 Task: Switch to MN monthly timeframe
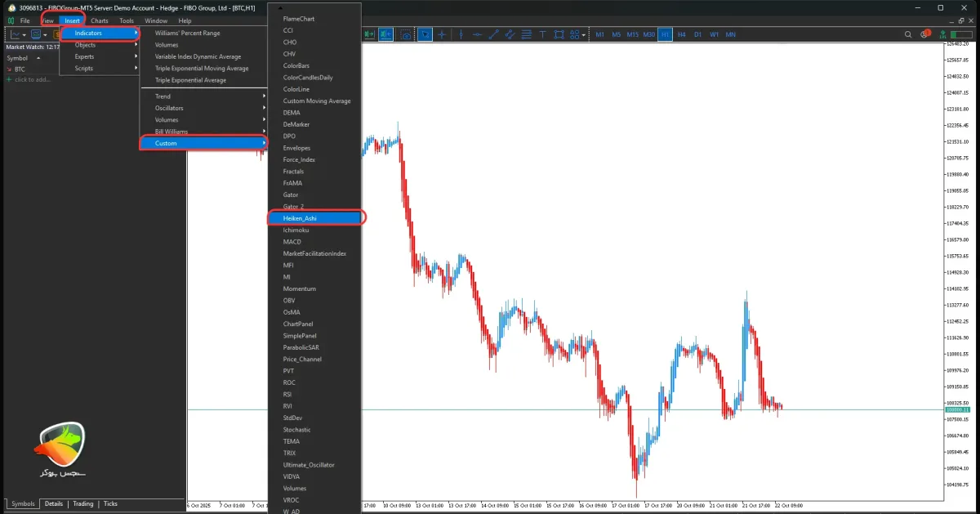(x=730, y=34)
